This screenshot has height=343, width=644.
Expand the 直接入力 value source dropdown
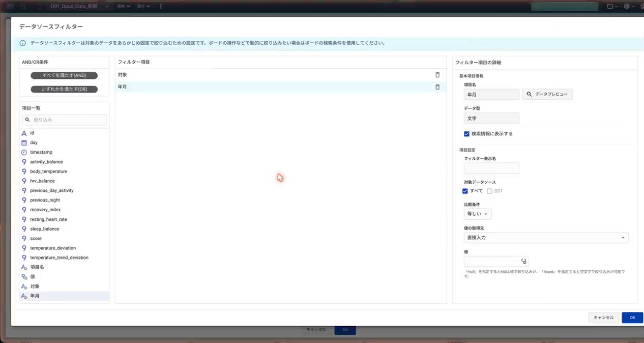click(546, 238)
